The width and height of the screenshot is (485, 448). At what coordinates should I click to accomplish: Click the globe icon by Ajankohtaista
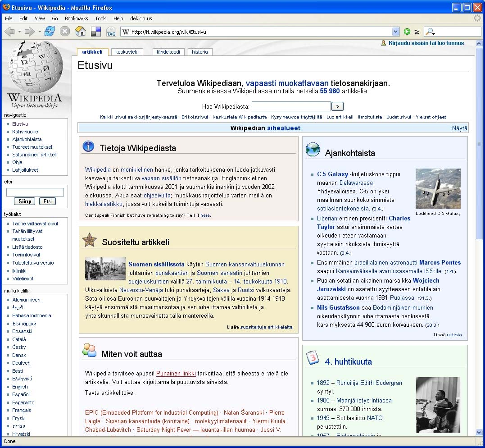tap(313, 149)
